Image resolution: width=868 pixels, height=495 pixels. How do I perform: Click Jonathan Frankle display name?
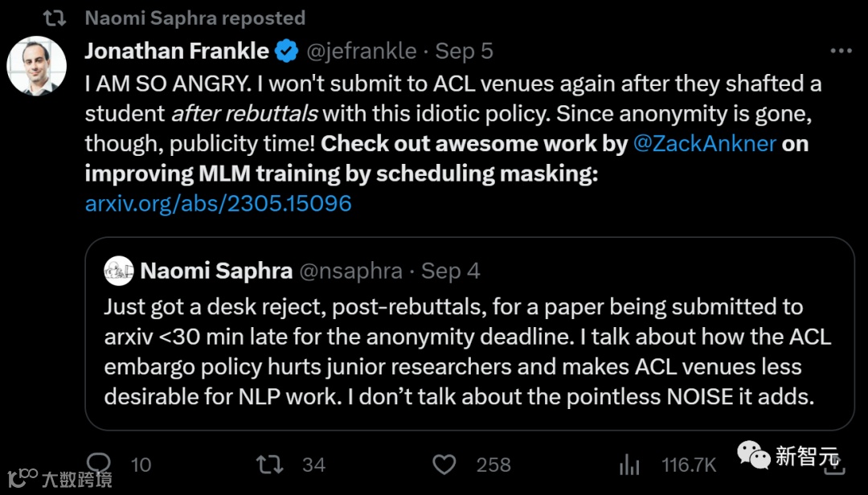[177, 51]
